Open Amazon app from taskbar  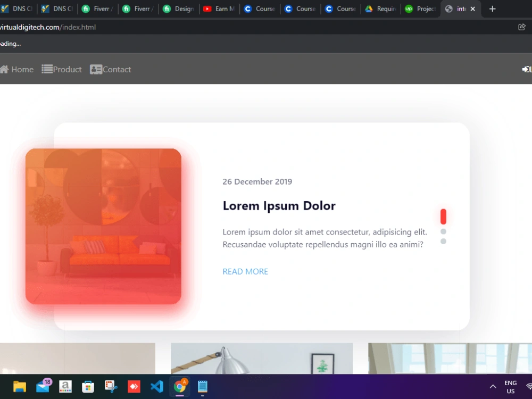pyautogui.click(x=65, y=386)
